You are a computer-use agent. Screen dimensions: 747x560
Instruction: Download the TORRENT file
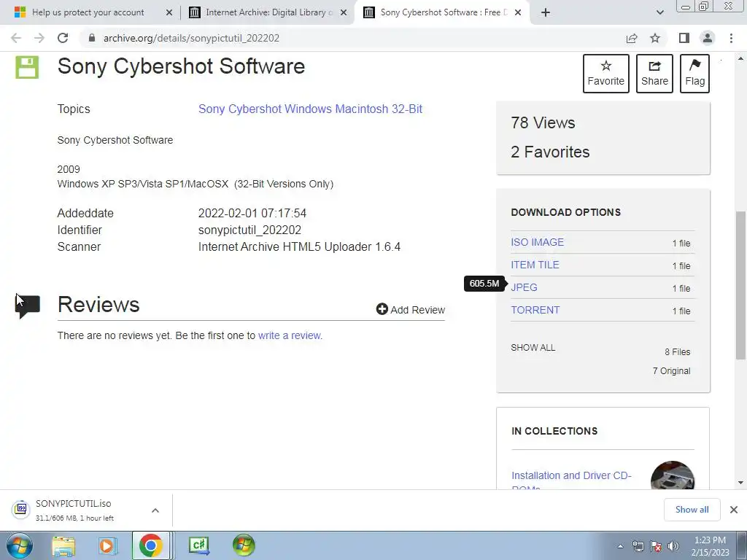point(535,310)
